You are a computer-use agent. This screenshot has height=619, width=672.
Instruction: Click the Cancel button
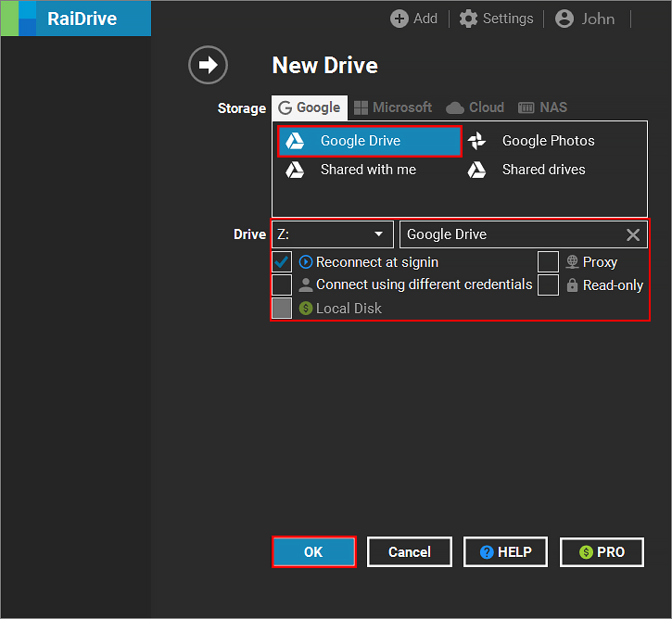pyautogui.click(x=410, y=552)
